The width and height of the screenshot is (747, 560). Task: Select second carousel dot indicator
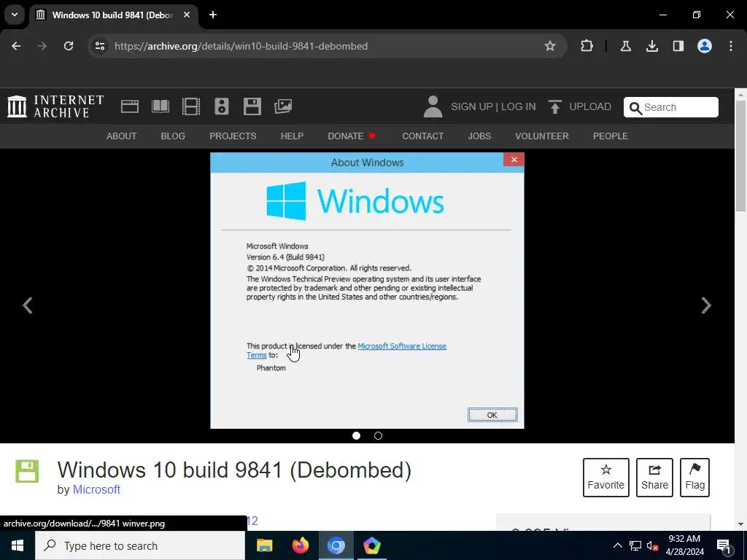[x=379, y=436]
